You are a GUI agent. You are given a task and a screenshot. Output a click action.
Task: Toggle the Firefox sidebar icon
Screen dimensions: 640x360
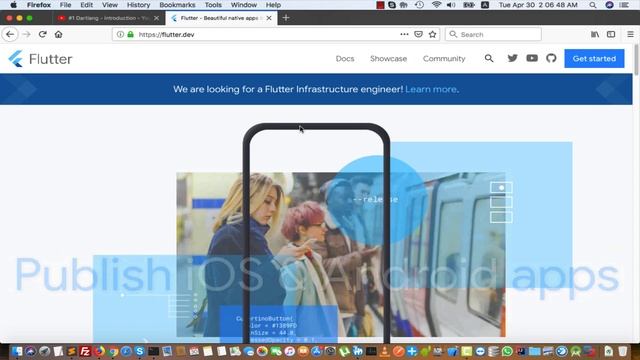pyautogui.click(x=611, y=34)
